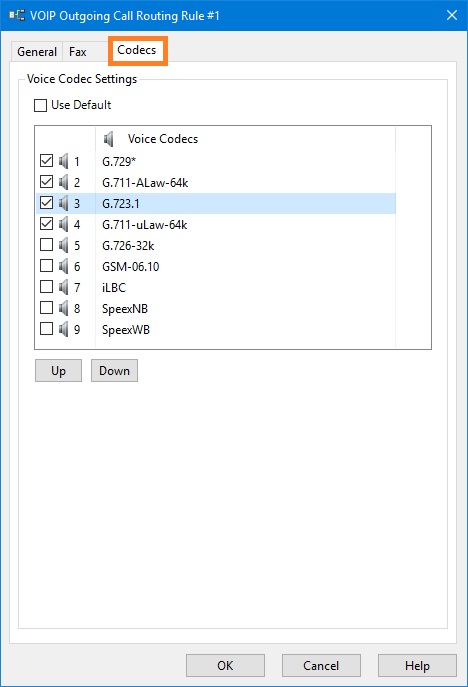Screen dimensions: 468x687
Task: Move the selected codec Down
Action: point(114,371)
